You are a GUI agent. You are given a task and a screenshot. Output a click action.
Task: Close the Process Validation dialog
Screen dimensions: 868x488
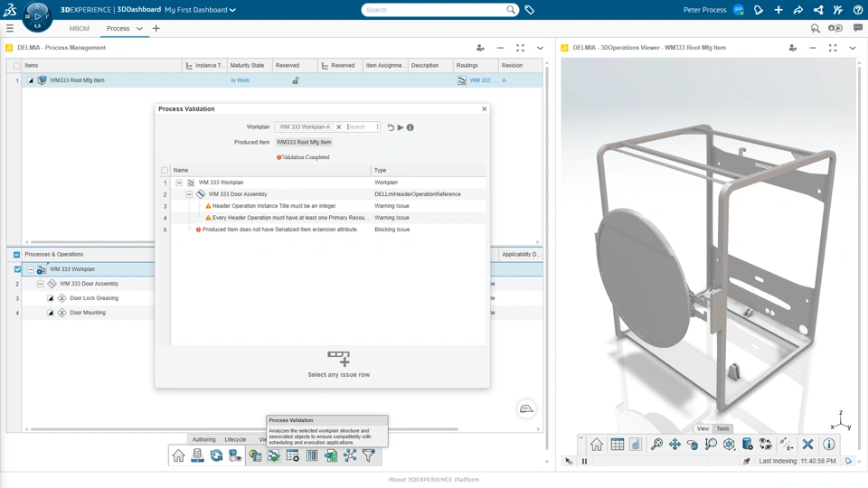[485, 109]
